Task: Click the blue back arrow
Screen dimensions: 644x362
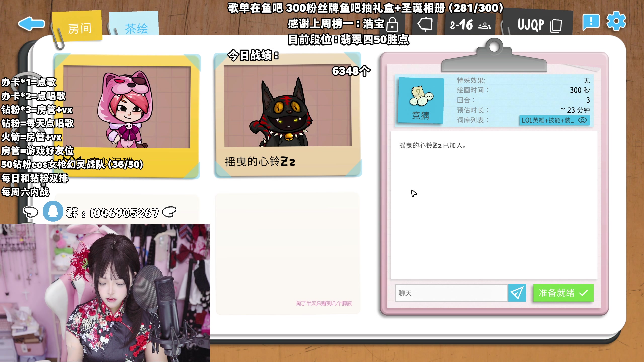Action: pyautogui.click(x=31, y=24)
